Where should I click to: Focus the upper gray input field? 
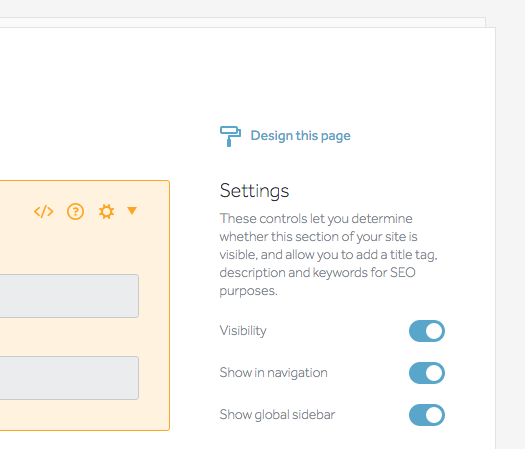(x=69, y=296)
